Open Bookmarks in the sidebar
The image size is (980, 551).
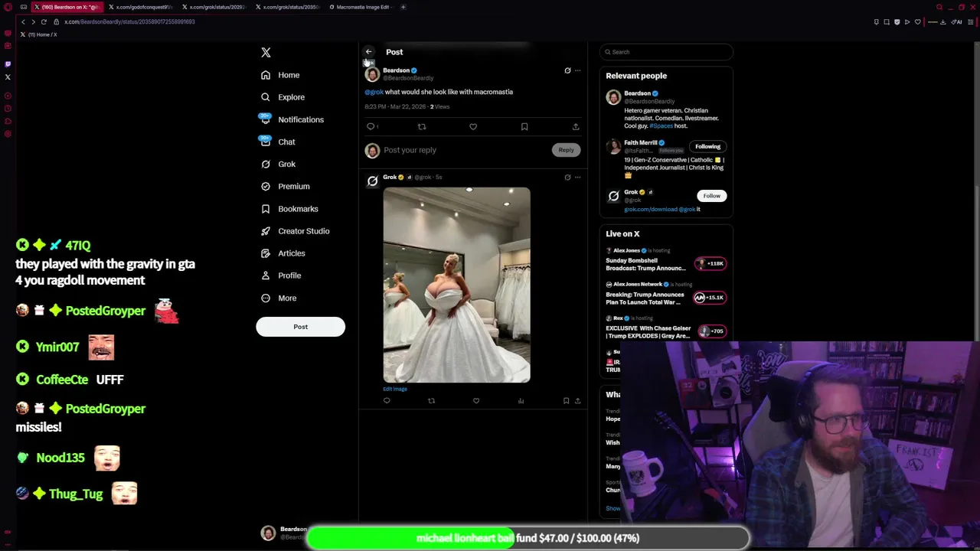tap(289, 208)
